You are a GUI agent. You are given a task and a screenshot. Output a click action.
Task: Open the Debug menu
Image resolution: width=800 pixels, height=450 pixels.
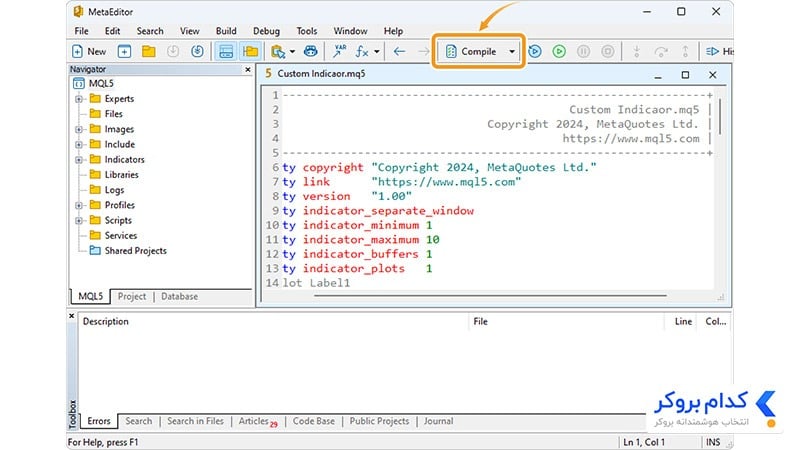click(x=266, y=31)
